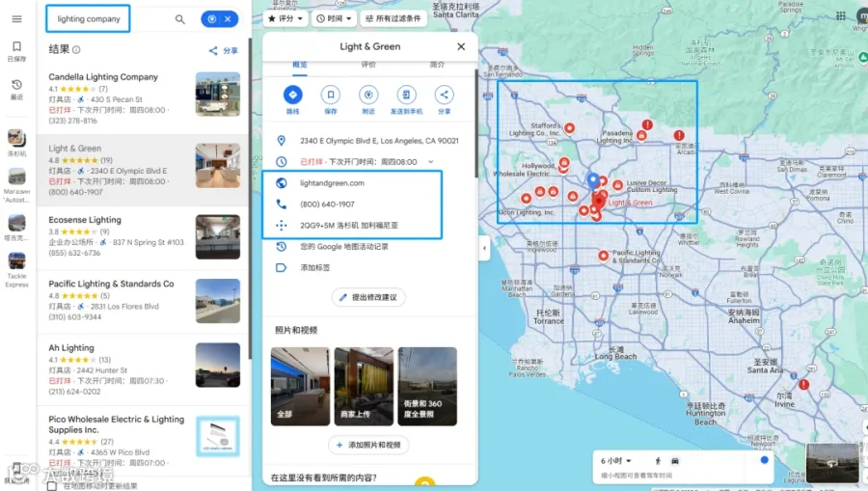Clear the search area filter chip
Viewport: 868px width, 491px height.
228,19
